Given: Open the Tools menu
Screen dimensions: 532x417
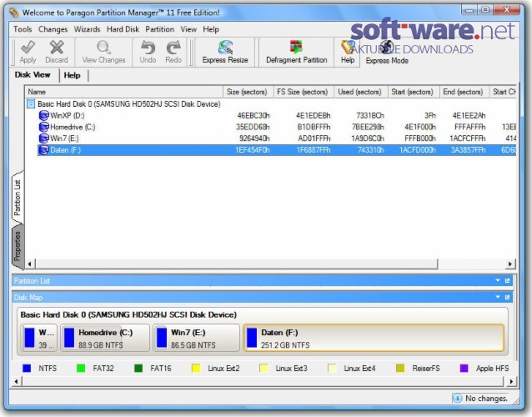Looking at the screenshot, I should coord(23,29).
